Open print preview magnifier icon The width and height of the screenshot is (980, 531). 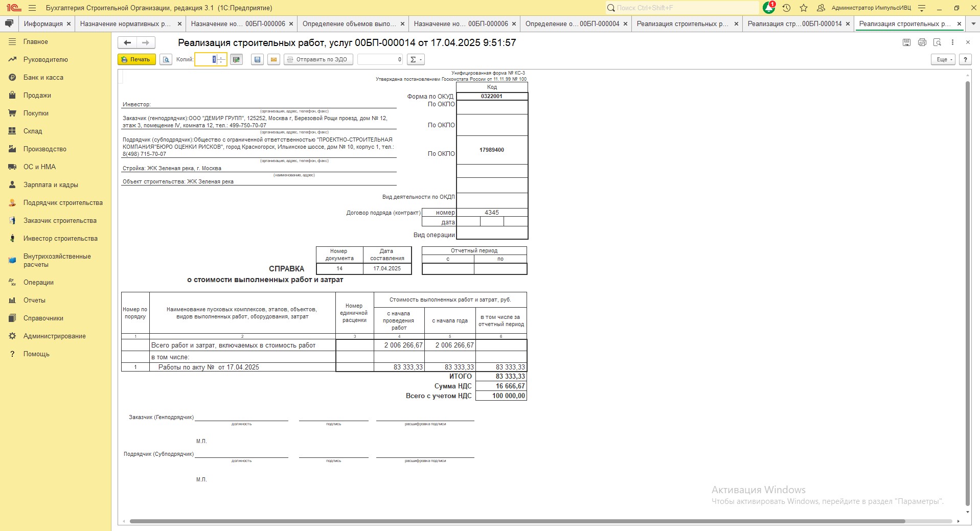click(166, 59)
